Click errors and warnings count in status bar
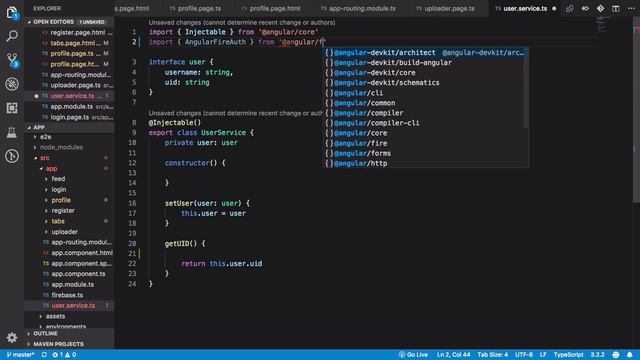 pos(64,355)
